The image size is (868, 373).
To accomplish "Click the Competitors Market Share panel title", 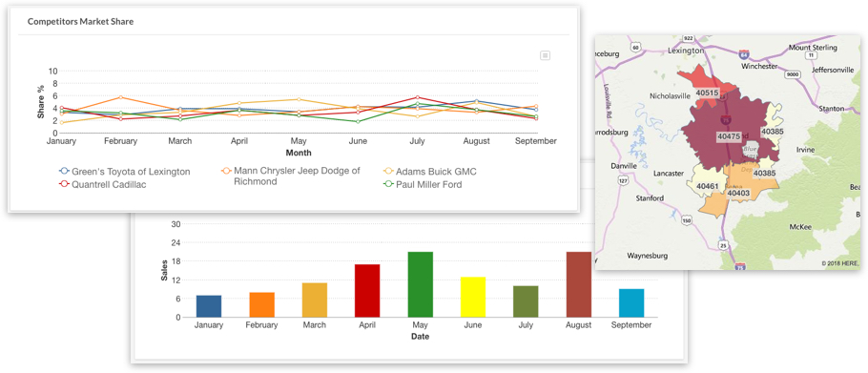I will point(80,22).
